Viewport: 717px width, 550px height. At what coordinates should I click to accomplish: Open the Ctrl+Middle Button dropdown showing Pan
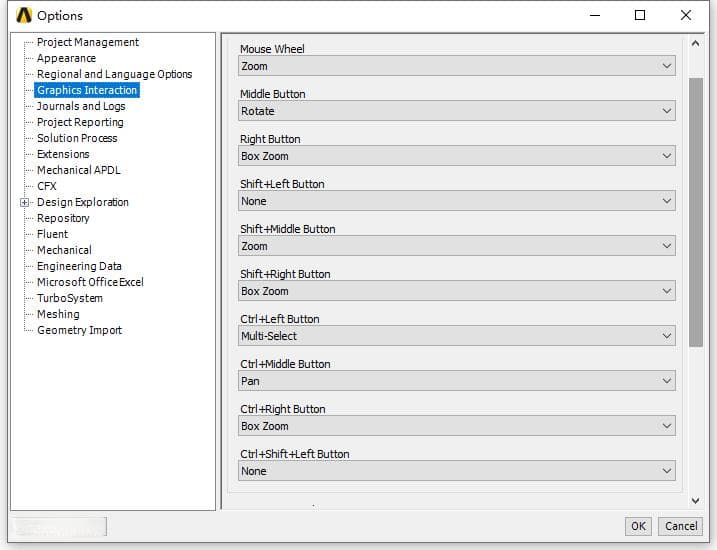tap(456, 381)
